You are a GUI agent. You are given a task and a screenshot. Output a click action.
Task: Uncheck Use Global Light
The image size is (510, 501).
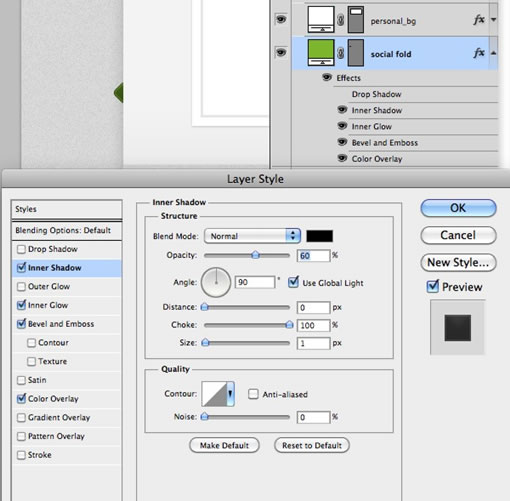click(x=293, y=282)
